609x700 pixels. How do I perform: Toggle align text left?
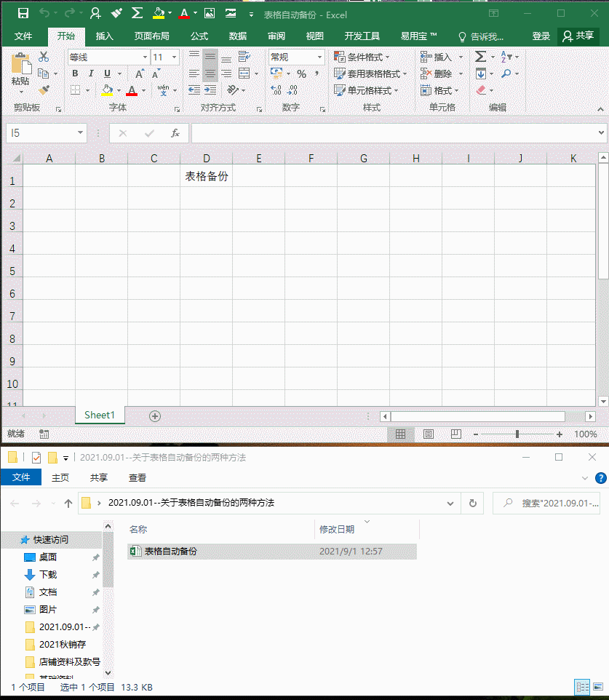pos(194,73)
